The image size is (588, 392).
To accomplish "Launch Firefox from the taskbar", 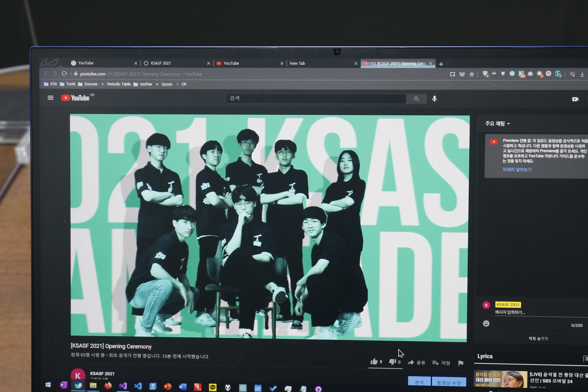I will click(x=108, y=385).
